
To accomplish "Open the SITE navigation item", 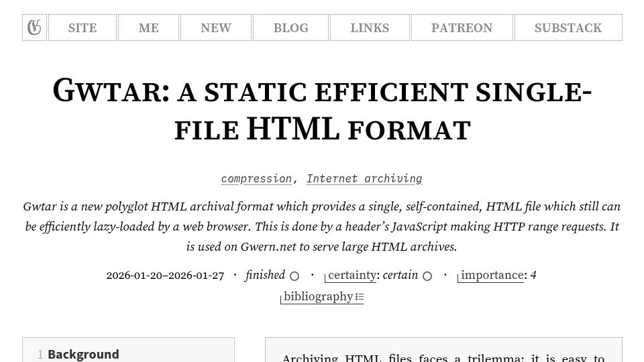I will point(83,27).
